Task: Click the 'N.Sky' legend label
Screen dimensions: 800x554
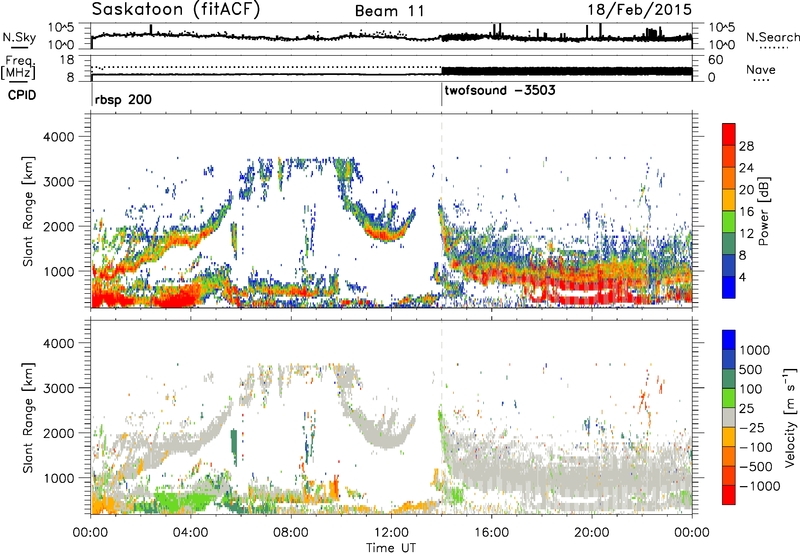Action: [x=19, y=37]
